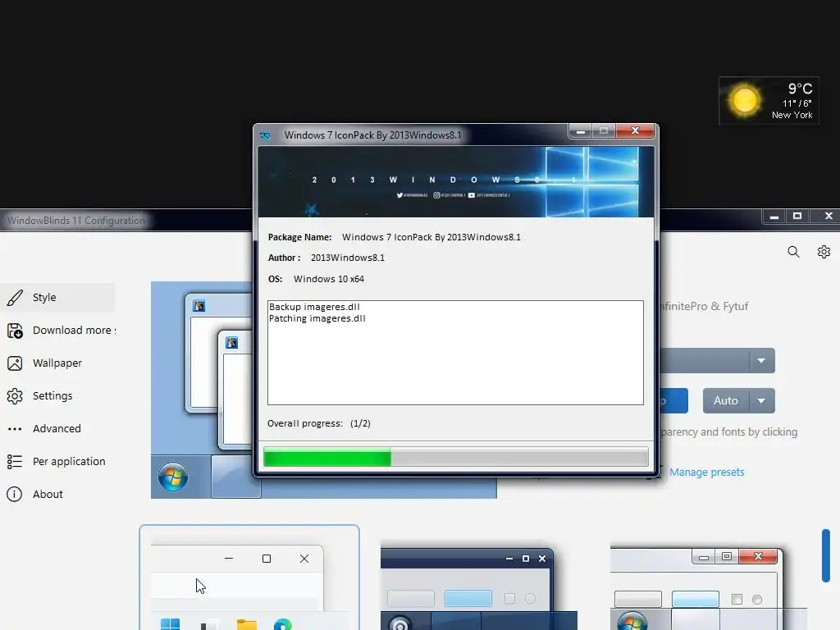Click New York in the weather widget
The width and height of the screenshot is (840, 630).
coord(792,115)
